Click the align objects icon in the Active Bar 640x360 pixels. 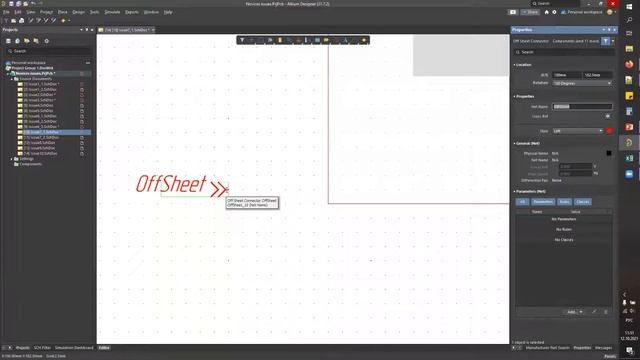(x=270, y=40)
